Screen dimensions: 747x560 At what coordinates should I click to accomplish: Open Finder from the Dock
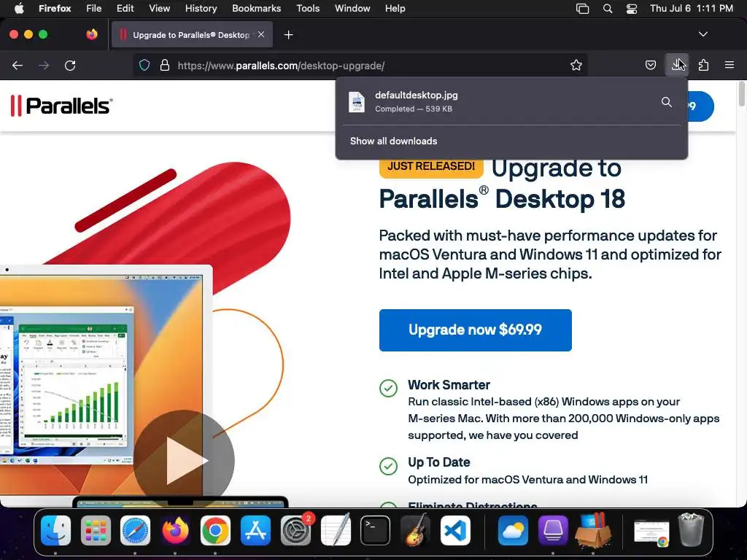click(x=55, y=530)
